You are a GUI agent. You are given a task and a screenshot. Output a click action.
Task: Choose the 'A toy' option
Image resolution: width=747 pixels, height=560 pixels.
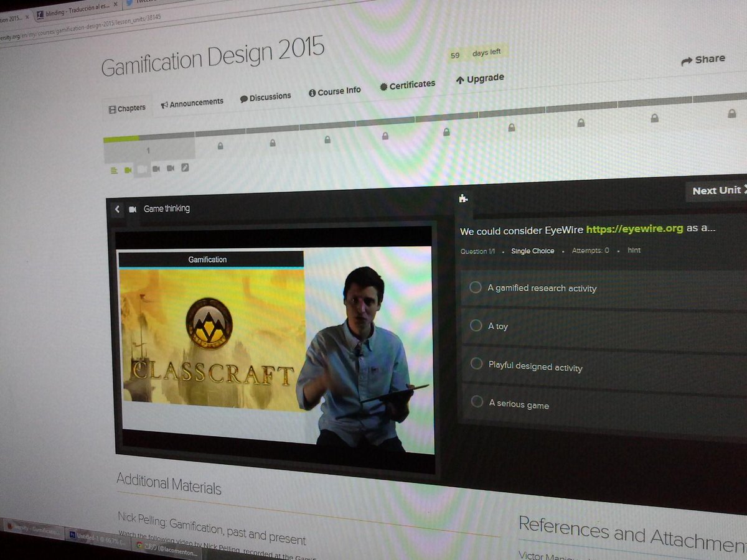[x=489, y=326]
